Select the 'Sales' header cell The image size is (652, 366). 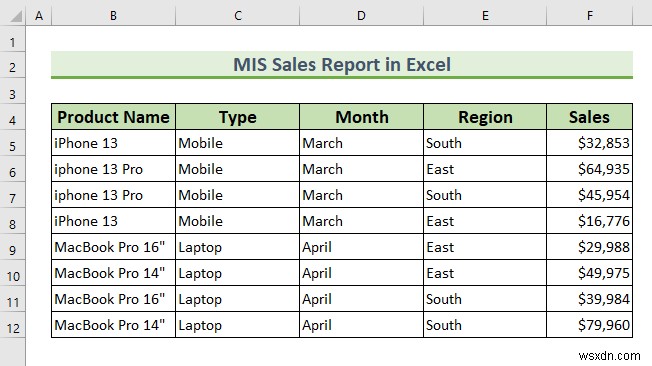click(590, 117)
